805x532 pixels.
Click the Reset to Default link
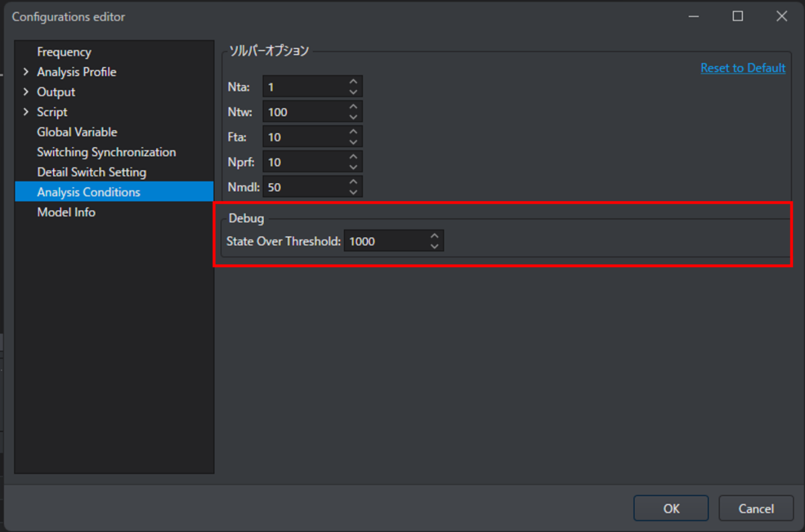tap(743, 68)
